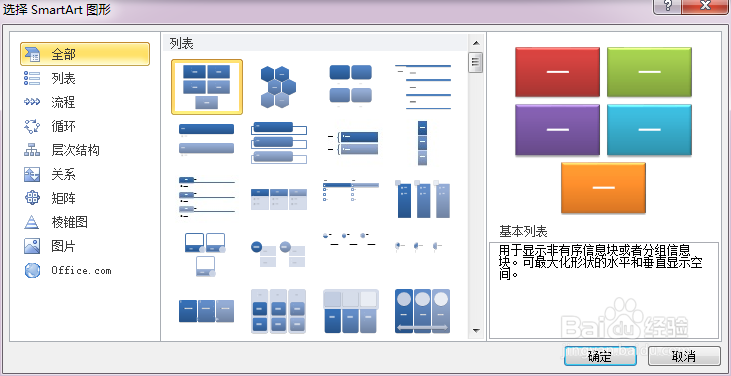
Task: Select the 全部 category
Action: (x=85, y=54)
